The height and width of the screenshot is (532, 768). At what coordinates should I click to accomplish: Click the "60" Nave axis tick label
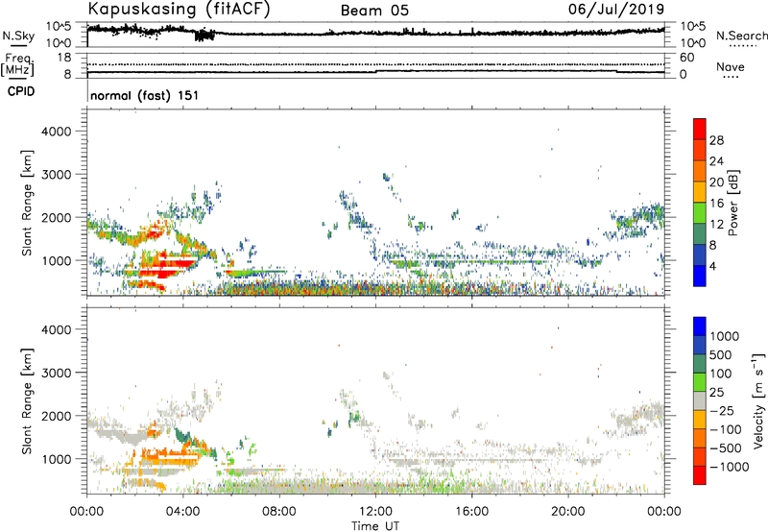coord(686,58)
